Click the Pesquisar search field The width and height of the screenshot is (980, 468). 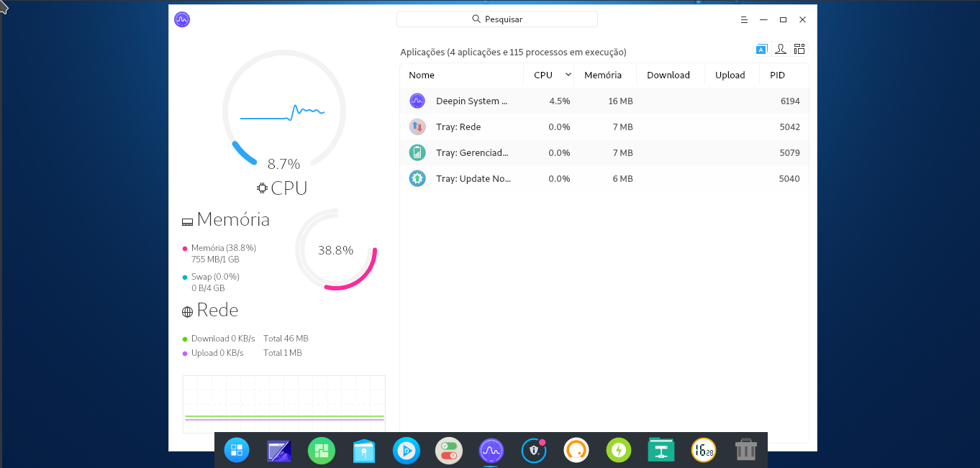[x=496, y=19]
